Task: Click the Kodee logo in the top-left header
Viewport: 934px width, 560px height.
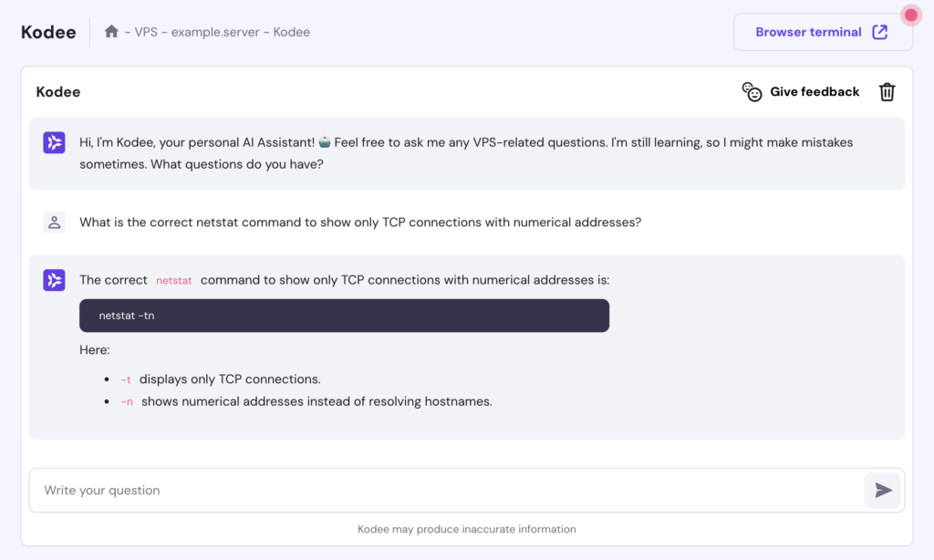Action: coord(48,31)
